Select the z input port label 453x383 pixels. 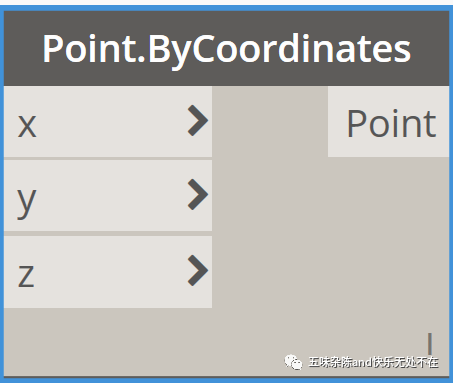pos(26,275)
